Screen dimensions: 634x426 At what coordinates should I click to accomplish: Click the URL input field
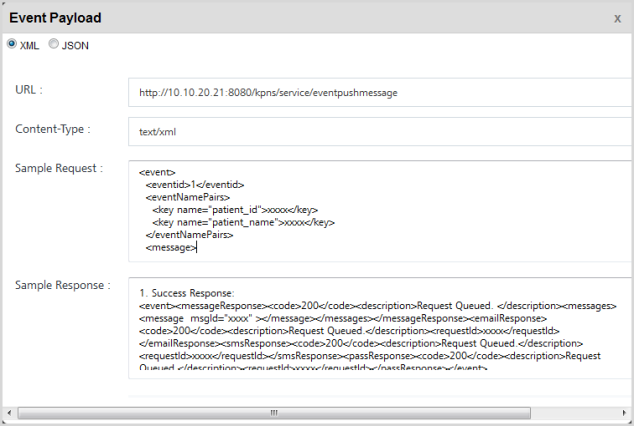coord(380,93)
